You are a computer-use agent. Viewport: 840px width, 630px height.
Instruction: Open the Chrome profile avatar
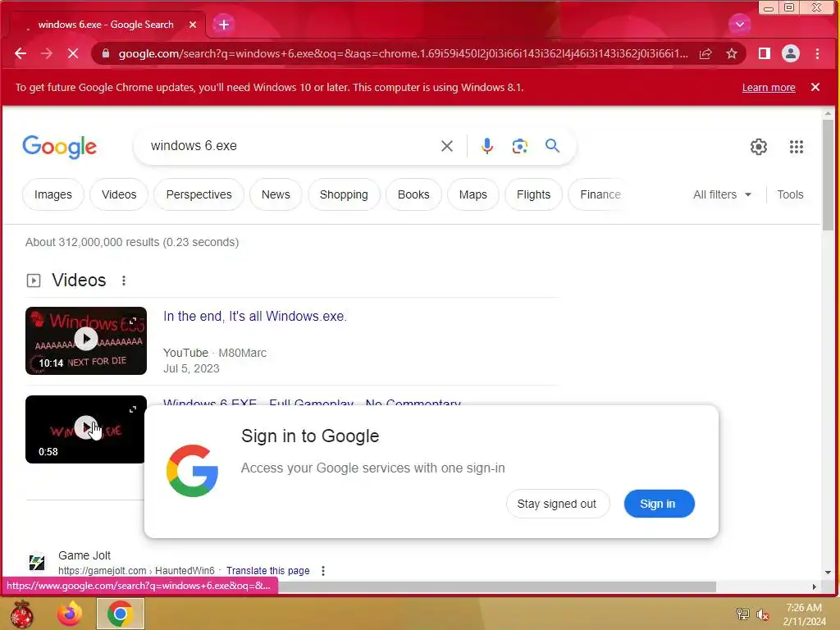click(791, 53)
